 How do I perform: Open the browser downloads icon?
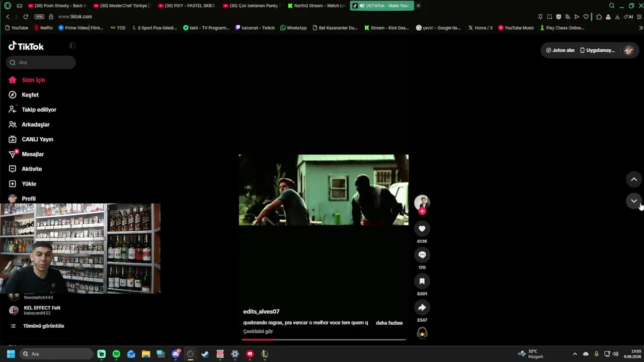click(x=617, y=17)
